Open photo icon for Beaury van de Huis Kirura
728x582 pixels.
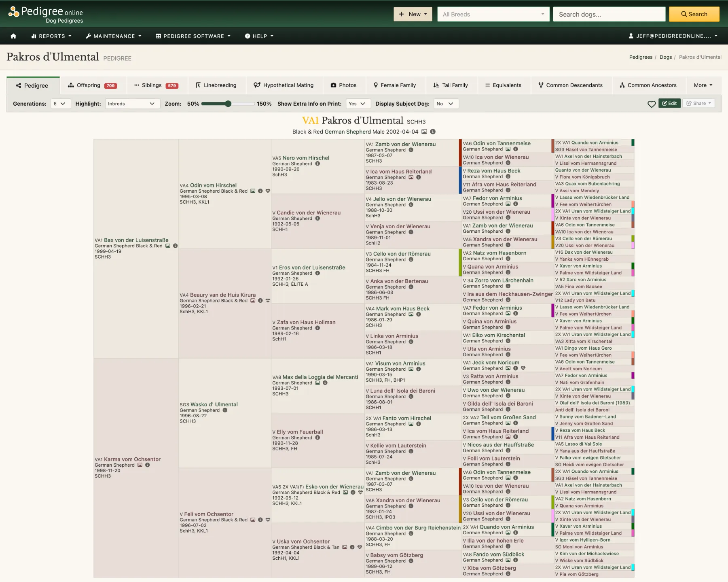pos(253,301)
